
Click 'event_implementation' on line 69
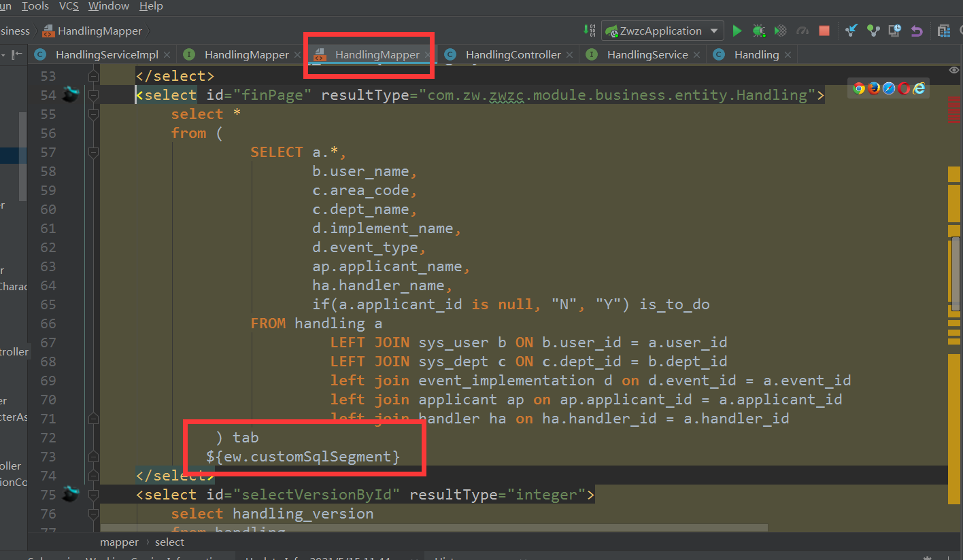point(507,381)
